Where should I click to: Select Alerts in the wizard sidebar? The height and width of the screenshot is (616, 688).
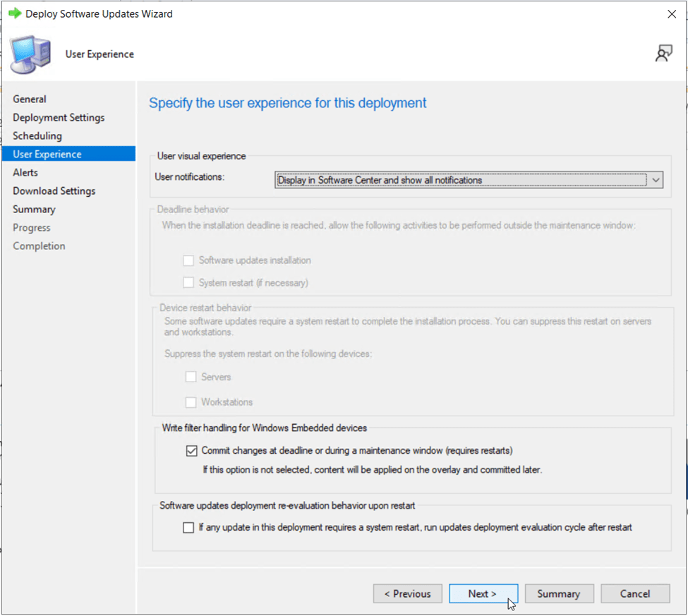pos(25,173)
